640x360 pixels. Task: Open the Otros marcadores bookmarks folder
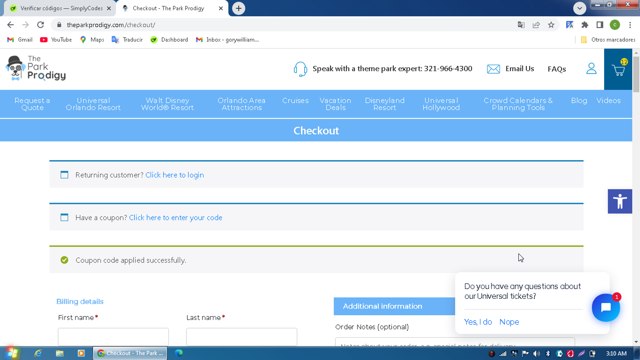pos(607,40)
